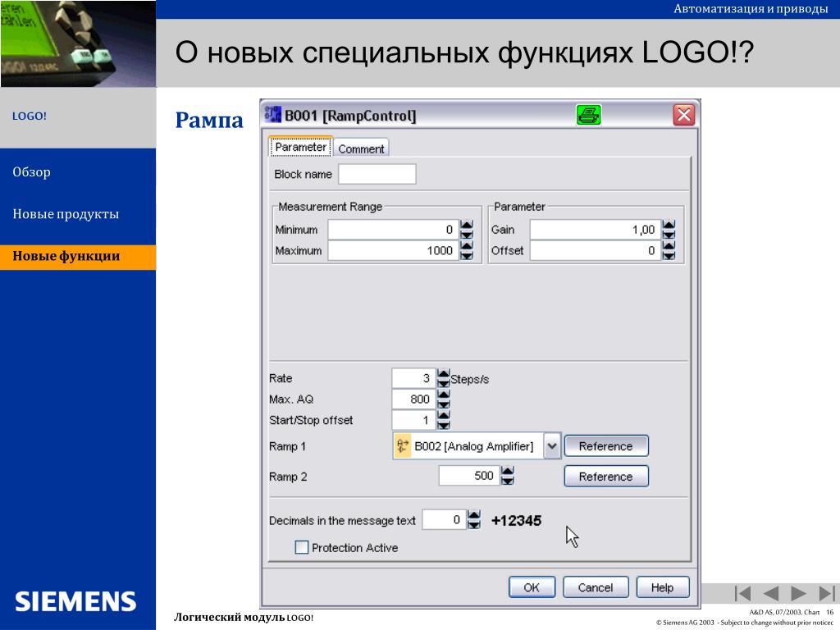Image resolution: width=840 pixels, height=630 pixels.
Task: Click the LOGO! device photo thumbnail
Action: point(78,43)
